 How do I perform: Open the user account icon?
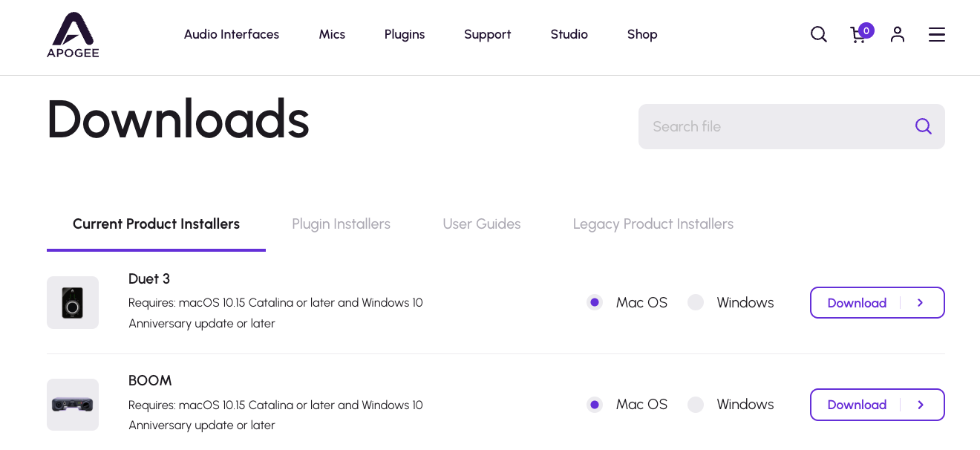898,34
